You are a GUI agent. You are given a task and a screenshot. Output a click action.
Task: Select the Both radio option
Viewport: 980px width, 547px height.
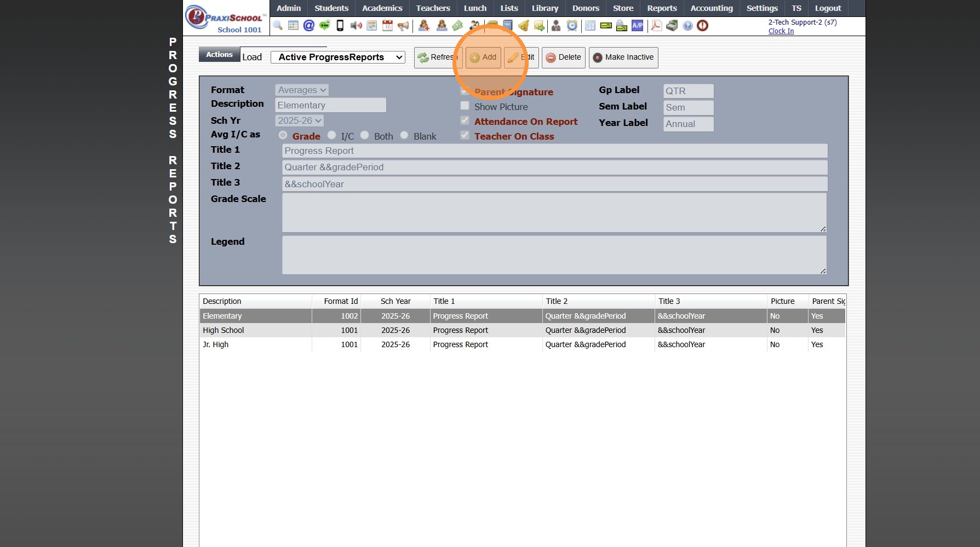364,135
